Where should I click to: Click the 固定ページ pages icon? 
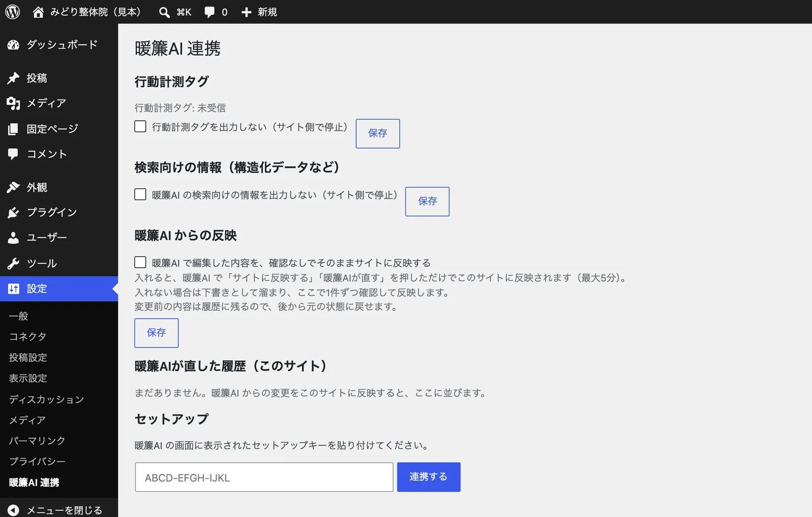[13, 129]
